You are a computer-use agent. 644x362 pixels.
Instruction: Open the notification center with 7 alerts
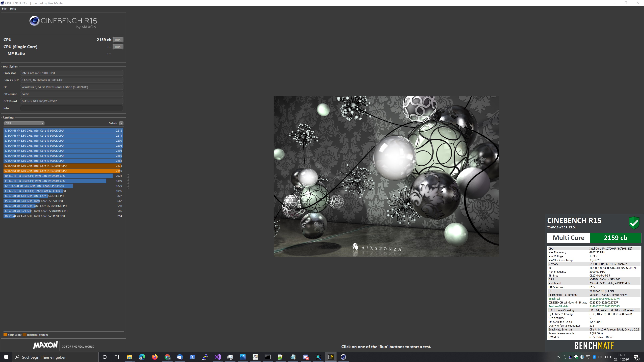pyautogui.click(x=636, y=357)
